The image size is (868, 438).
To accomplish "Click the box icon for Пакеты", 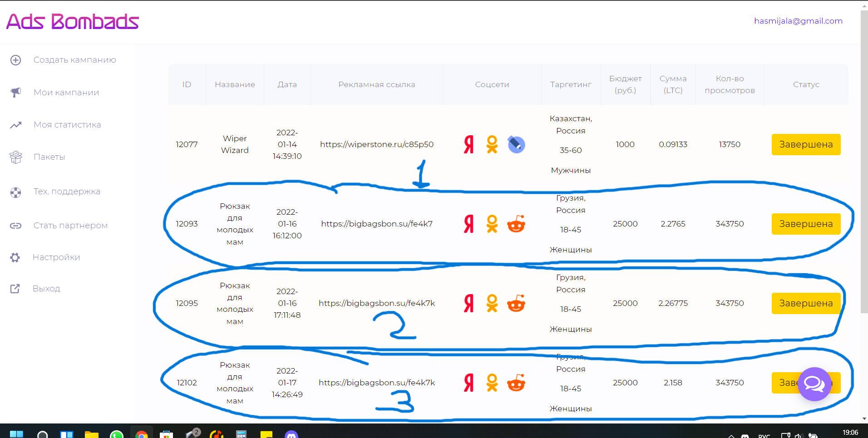I will [x=16, y=157].
